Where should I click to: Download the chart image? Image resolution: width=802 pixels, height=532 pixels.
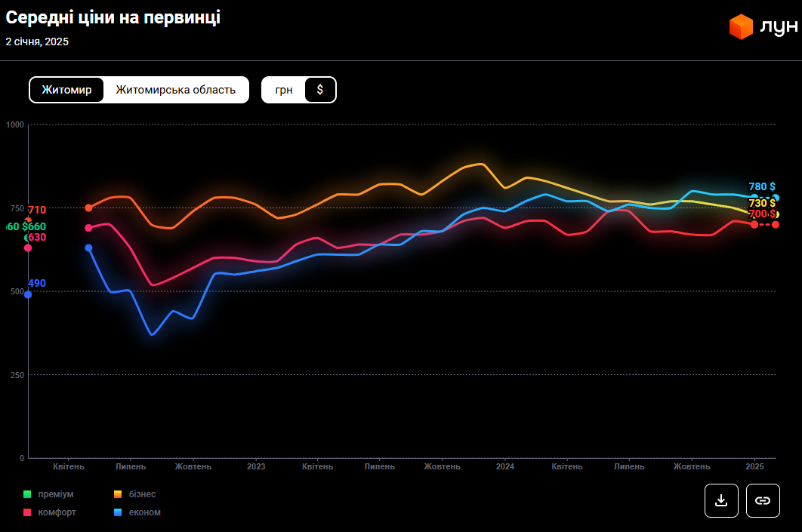721,500
